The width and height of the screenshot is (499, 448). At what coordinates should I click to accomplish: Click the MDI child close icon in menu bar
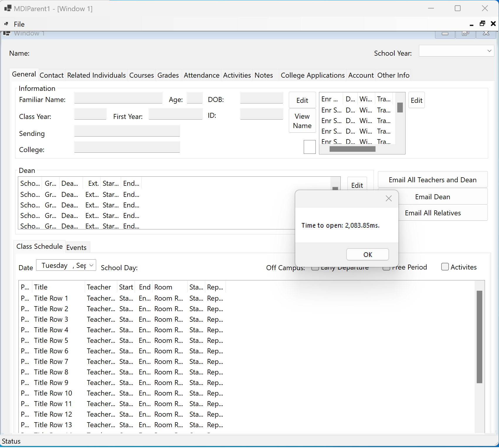[493, 23]
